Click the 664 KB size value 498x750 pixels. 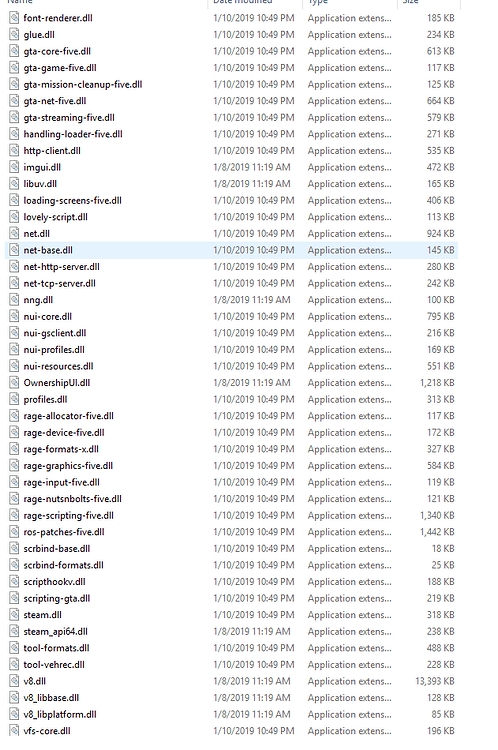pyautogui.click(x=441, y=101)
